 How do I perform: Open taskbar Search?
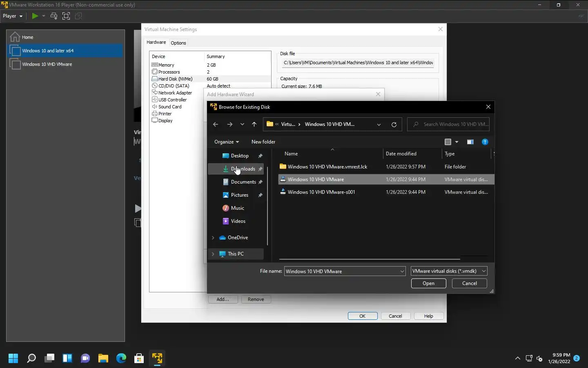point(31,359)
